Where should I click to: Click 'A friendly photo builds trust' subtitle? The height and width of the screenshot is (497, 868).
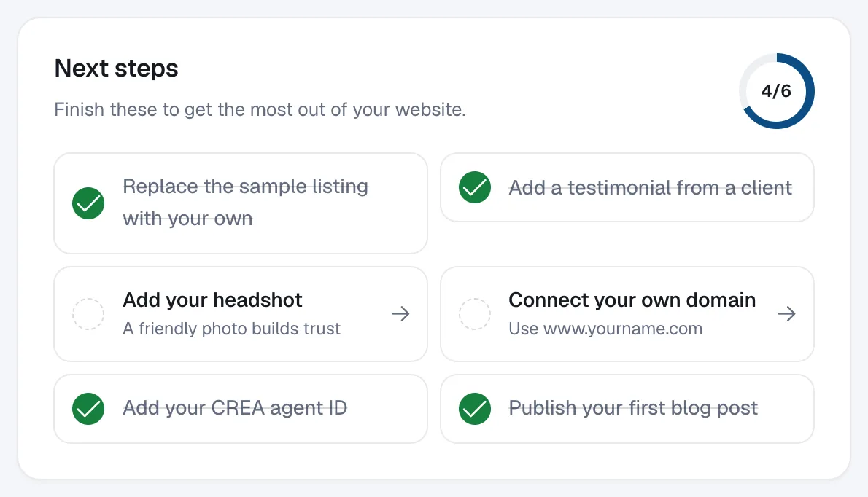(x=231, y=329)
